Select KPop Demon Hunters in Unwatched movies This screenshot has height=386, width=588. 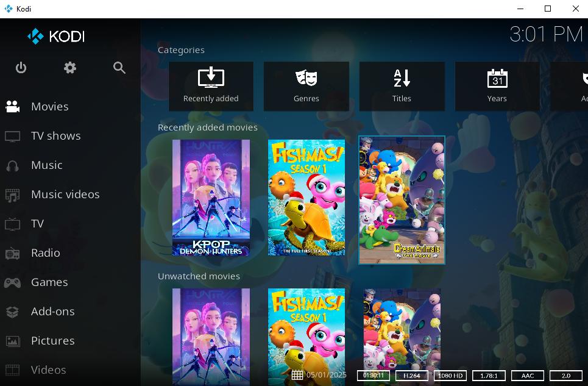[211, 337]
